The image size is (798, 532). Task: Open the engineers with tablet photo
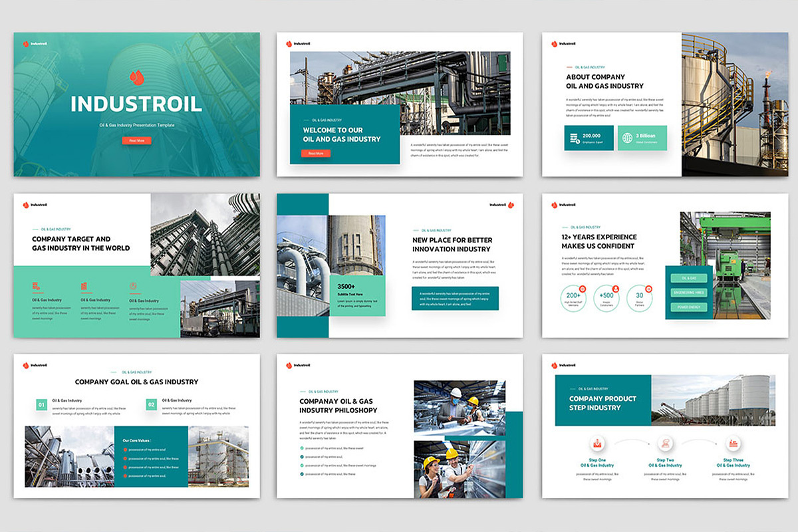(x=460, y=408)
